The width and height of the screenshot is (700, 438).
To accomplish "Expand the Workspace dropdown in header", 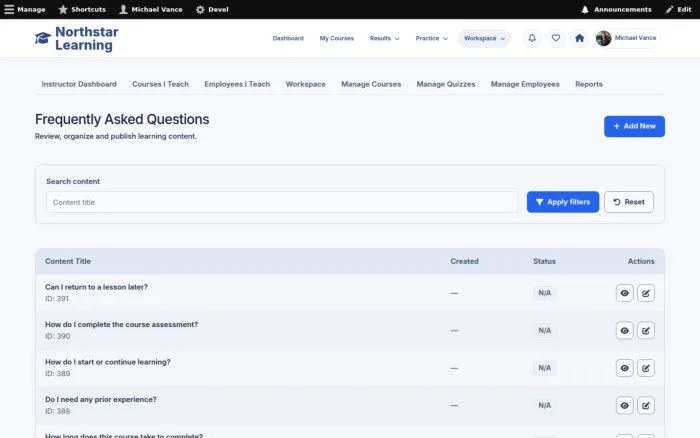I will [484, 38].
